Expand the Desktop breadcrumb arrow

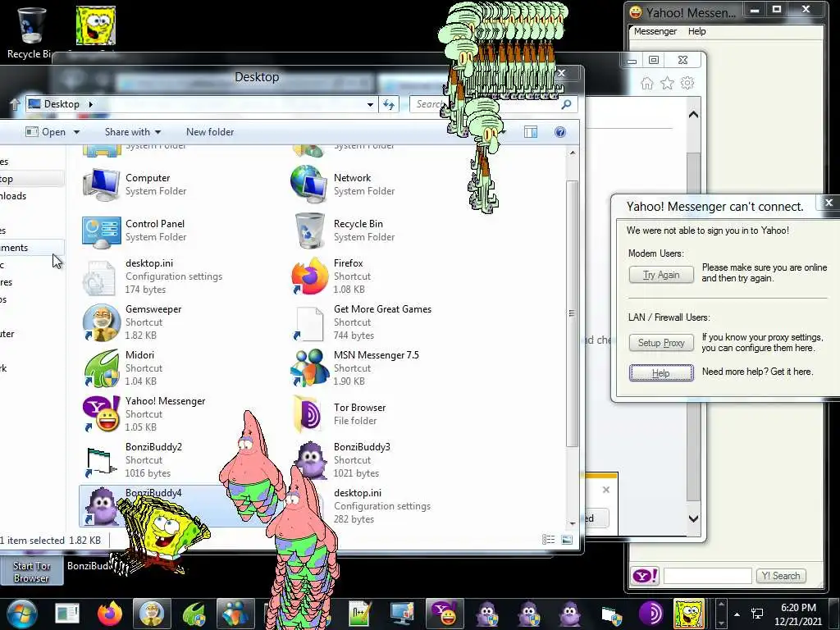click(x=90, y=104)
